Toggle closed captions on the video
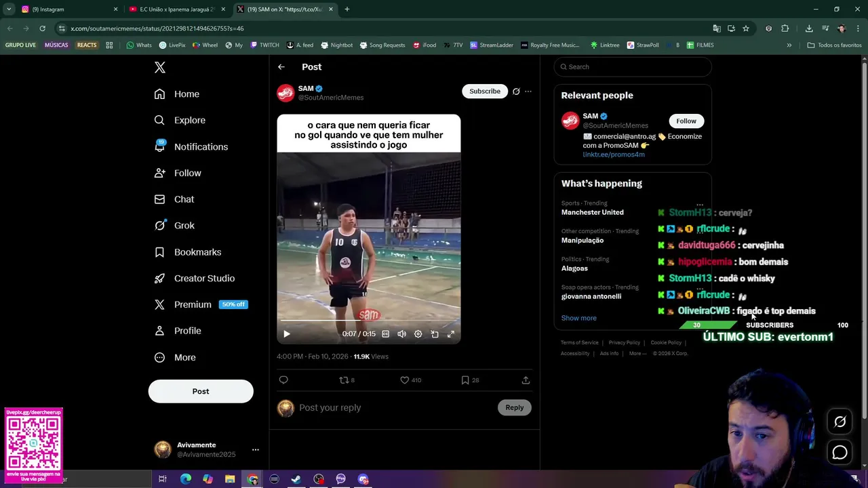The height and width of the screenshot is (488, 868). tap(385, 333)
